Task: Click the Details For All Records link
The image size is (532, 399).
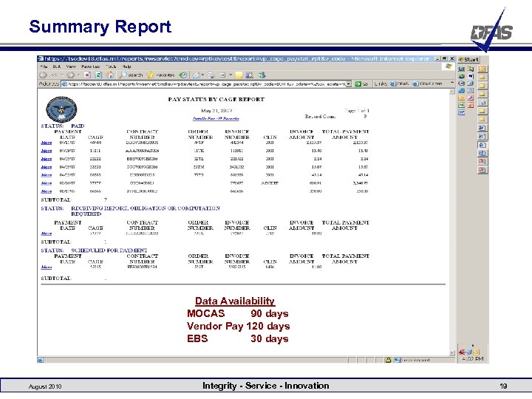Action: 216,119
